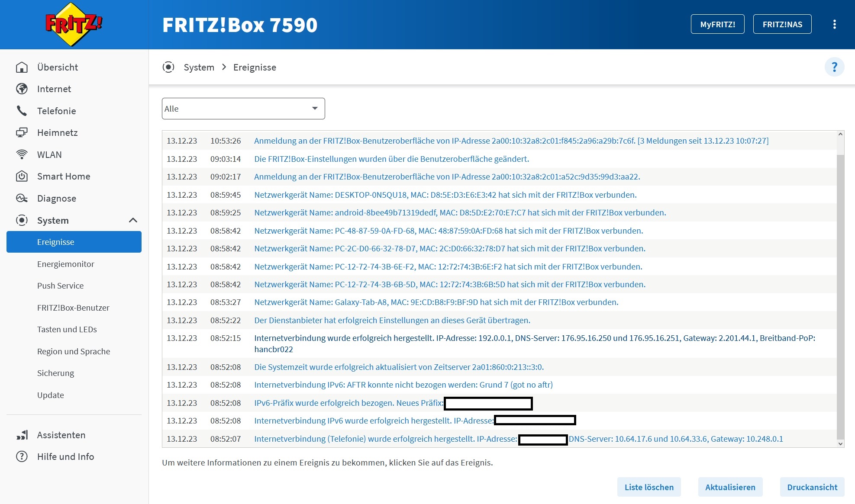Open the Galaxy-Tab-A8 connection event
The height and width of the screenshot is (504, 855).
(x=436, y=302)
